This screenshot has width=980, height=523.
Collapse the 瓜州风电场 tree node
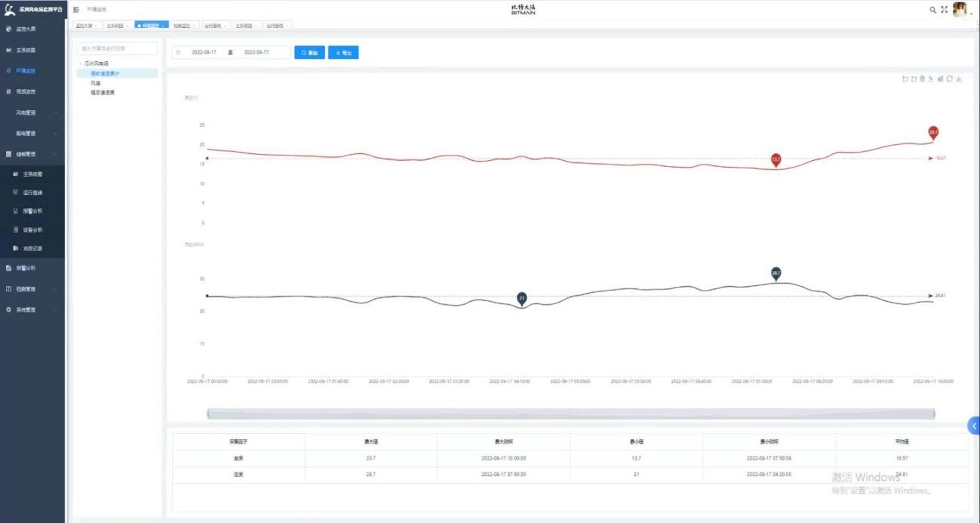click(x=81, y=64)
